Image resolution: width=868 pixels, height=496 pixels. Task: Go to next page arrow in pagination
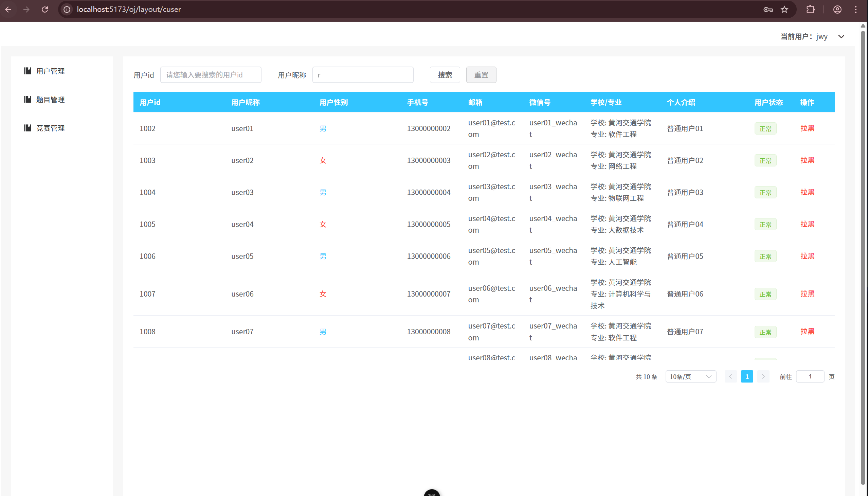click(763, 376)
